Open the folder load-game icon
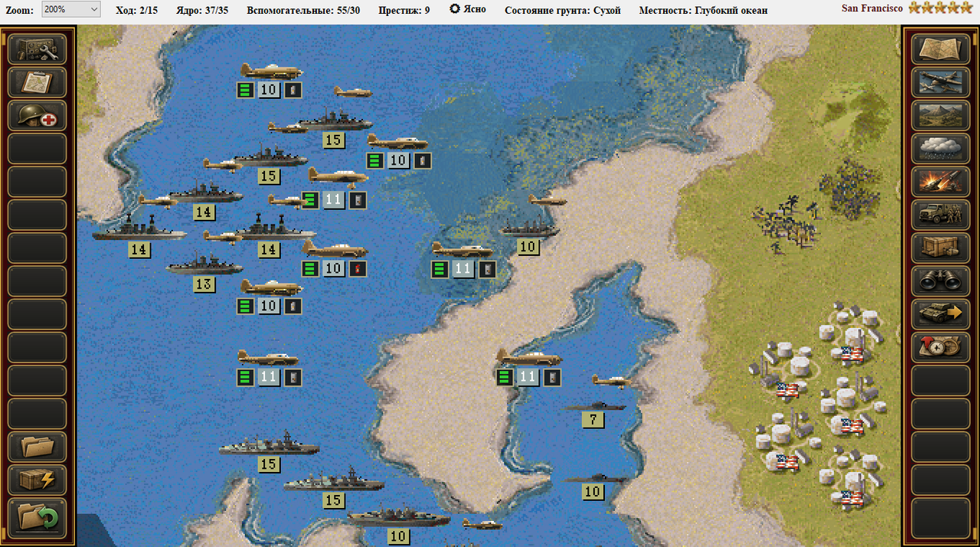The width and height of the screenshot is (980, 547). point(38,447)
